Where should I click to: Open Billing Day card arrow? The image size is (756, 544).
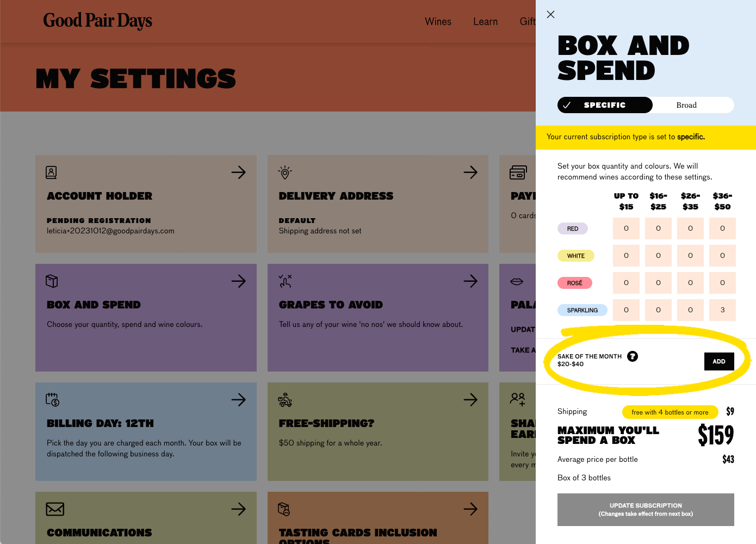pyautogui.click(x=238, y=400)
